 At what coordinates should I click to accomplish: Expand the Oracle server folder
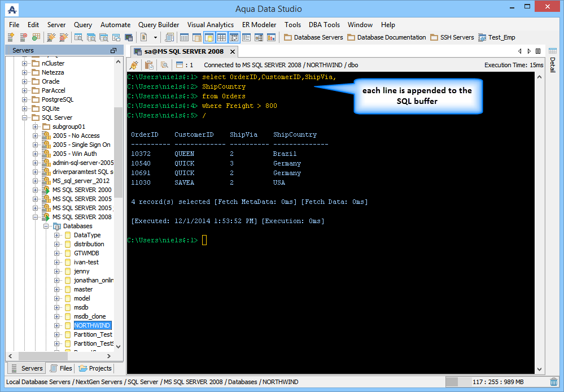pyautogui.click(x=25, y=81)
